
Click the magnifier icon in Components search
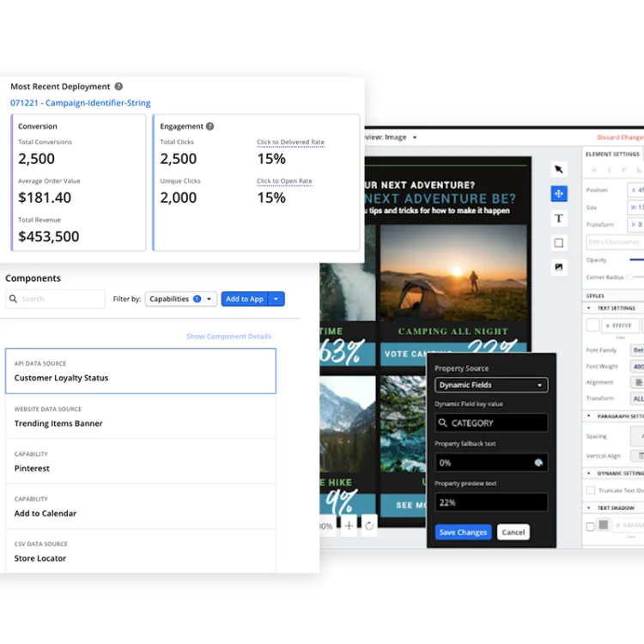pos(13,299)
